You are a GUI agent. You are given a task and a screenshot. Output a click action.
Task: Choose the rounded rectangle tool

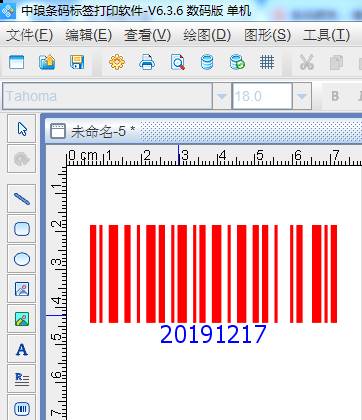tap(22, 229)
